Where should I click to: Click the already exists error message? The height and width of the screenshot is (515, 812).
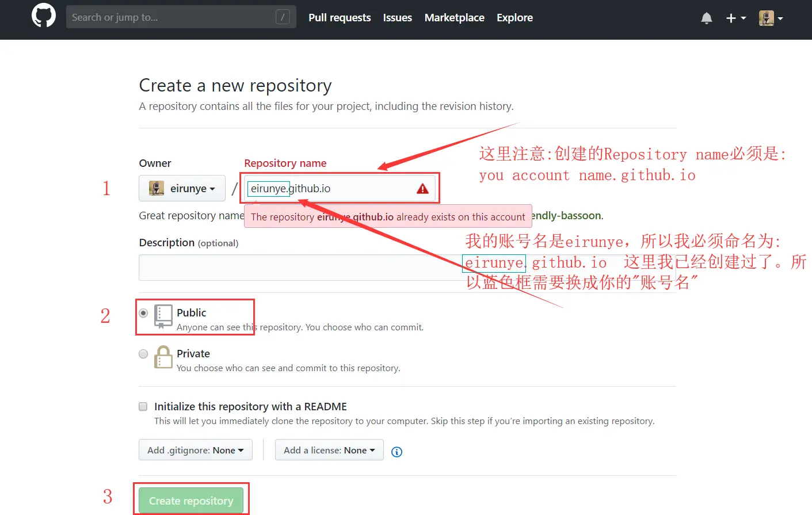coord(388,216)
